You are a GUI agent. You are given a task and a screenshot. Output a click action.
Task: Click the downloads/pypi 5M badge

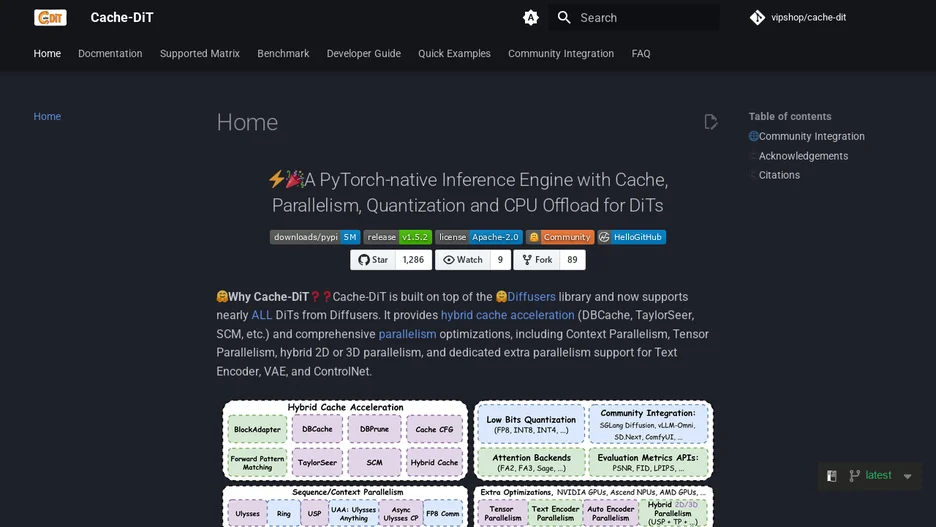315,237
